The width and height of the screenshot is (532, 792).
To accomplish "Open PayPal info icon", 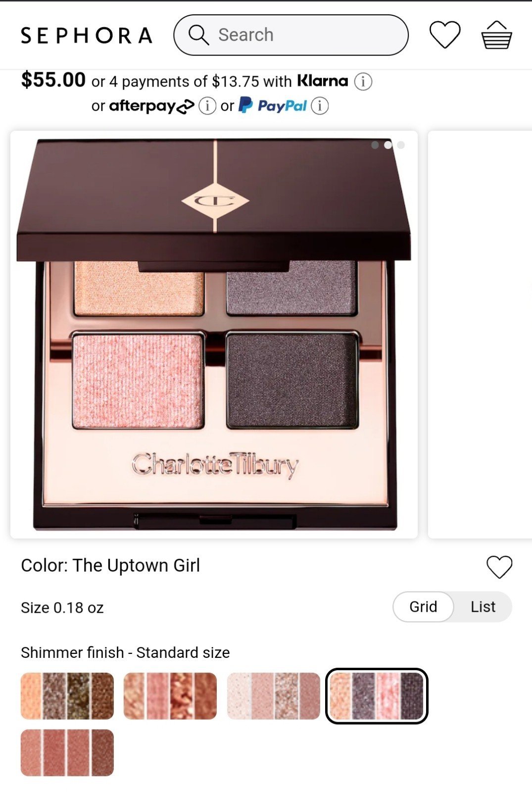I will click(320, 106).
